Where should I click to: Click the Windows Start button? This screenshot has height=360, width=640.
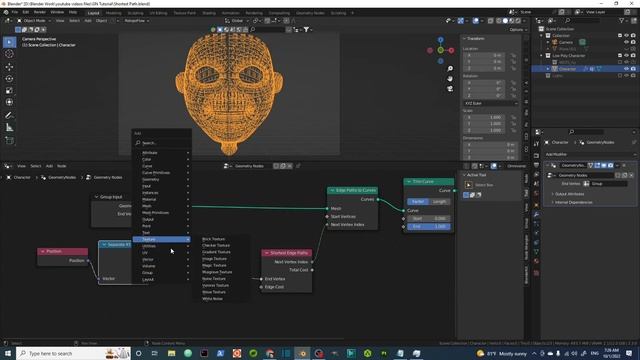pos(8,353)
